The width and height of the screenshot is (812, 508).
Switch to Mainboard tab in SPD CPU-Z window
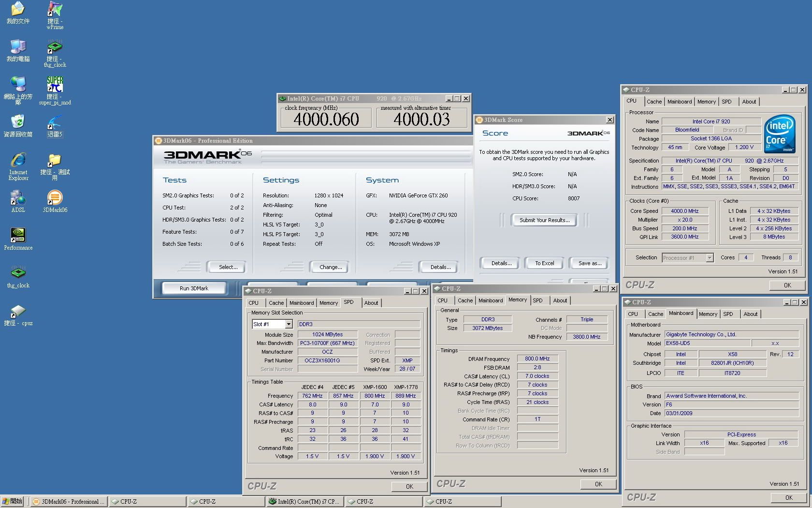[302, 303]
